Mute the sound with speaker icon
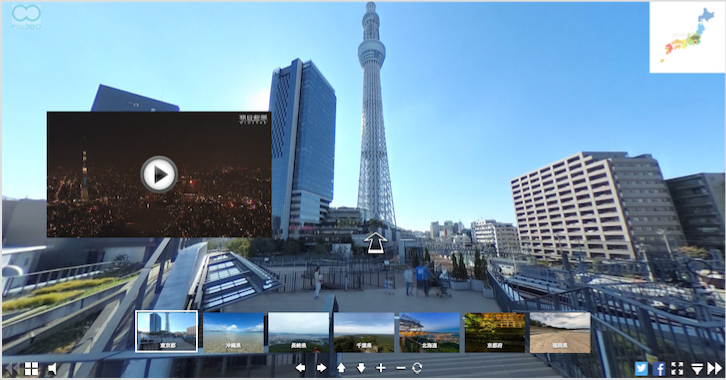 [x=52, y=368]
